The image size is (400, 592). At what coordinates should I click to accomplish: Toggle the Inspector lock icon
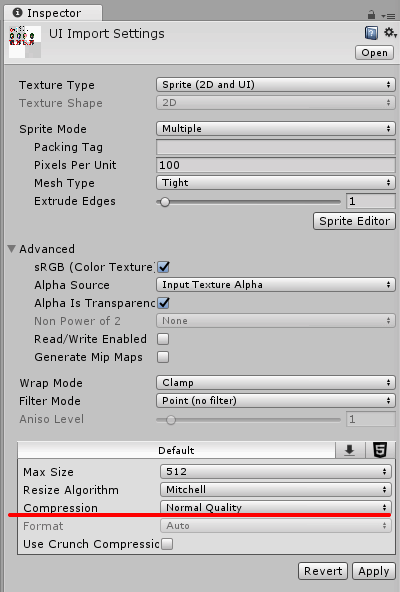tap(371, 15)
